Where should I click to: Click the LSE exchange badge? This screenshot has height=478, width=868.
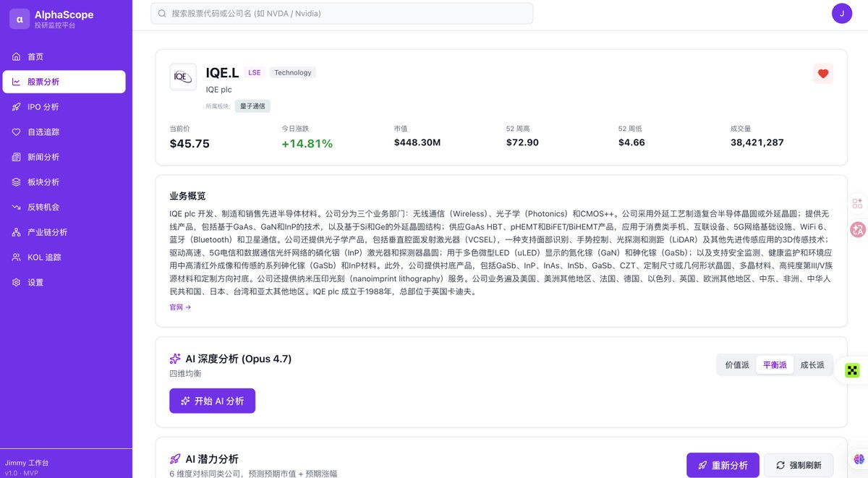click(x=255, y=72)
